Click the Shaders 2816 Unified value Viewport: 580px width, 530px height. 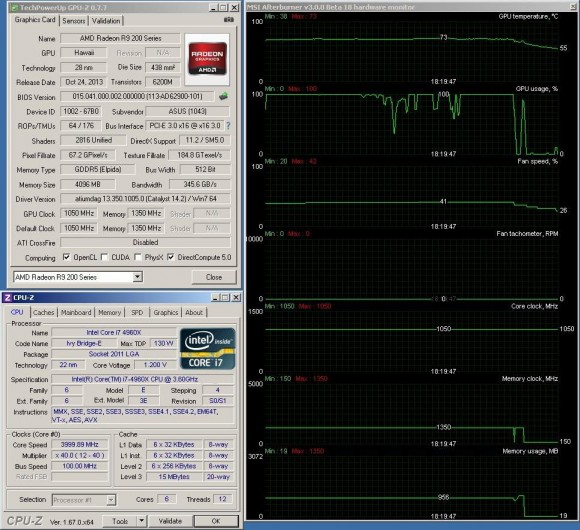pyautogui.click(x=93, y=140)
